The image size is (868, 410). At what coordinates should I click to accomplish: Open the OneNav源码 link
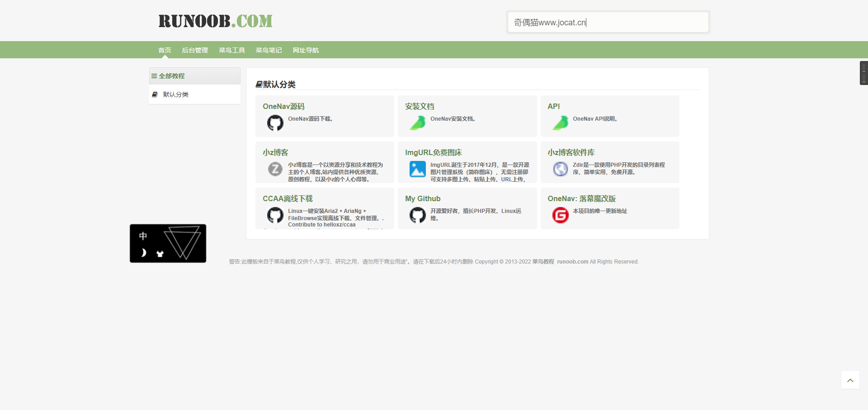(x=283, y=106)
